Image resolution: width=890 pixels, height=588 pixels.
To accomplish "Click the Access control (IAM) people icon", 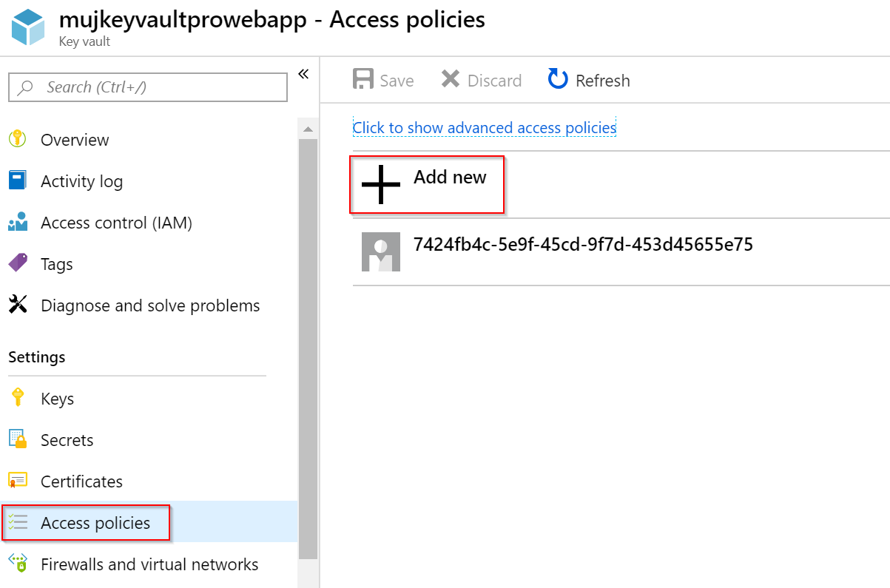I will (x=17, y=222).
